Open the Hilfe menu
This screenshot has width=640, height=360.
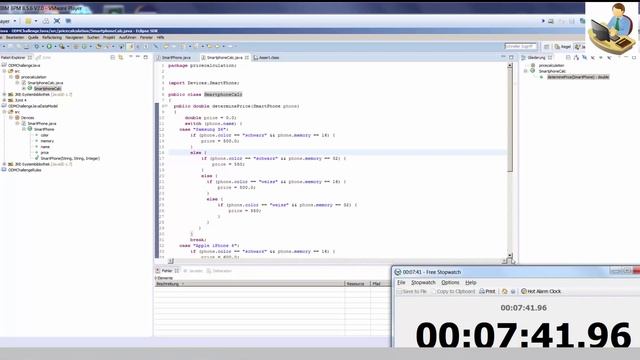[160, 37]
